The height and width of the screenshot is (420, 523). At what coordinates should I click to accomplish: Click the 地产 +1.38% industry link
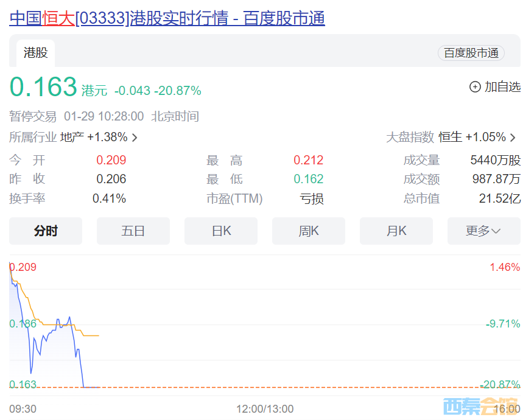tap(93, 137)
